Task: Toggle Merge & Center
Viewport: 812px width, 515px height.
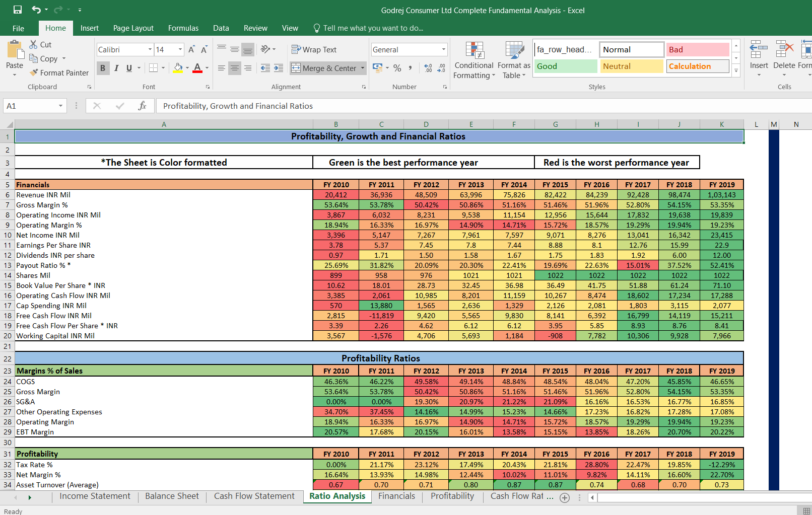Action: point(324,68)
